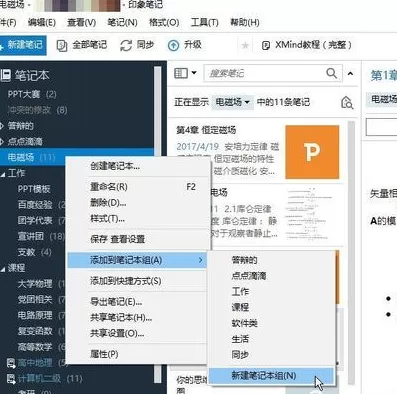
Task: Open the 电磁场 notebook filter dropdown
Action: pyautogui.click(x=232, y=102)
